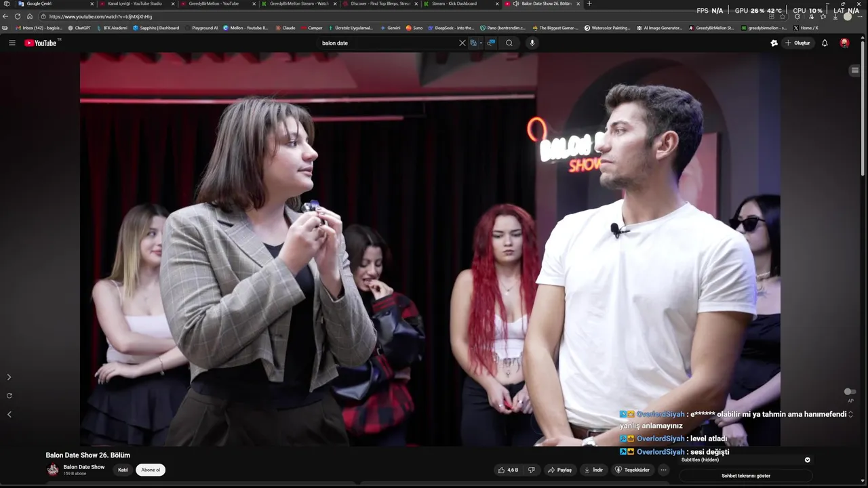868x488 pixels.
Task: Click the Balon Date Show channel avatar
Action: click(53, 470)
